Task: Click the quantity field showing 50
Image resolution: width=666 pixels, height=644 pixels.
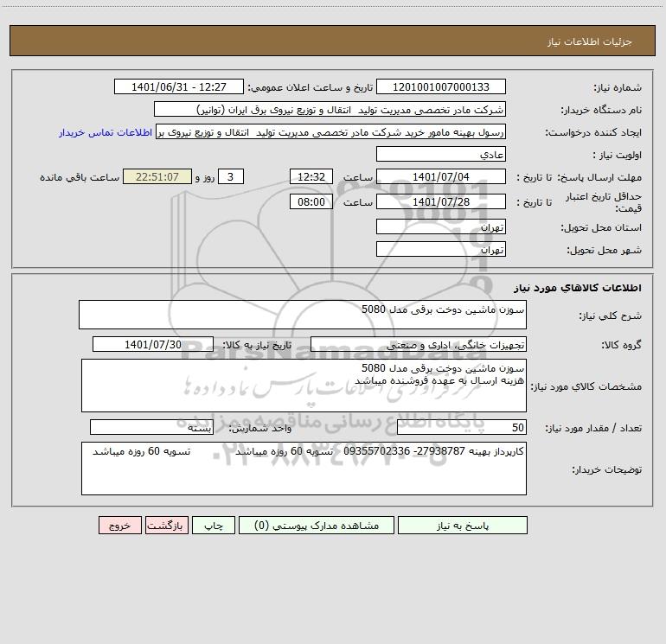Action: click(462, 427)
